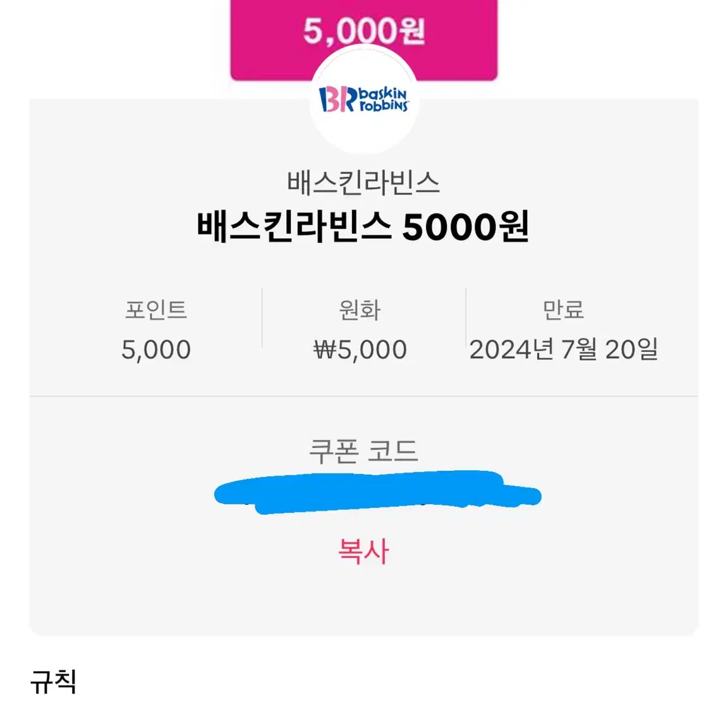The height and width of the screenshot is (728, 728).
Task: Tap the divider between 원화 and 만료
Action: [466, 318]
